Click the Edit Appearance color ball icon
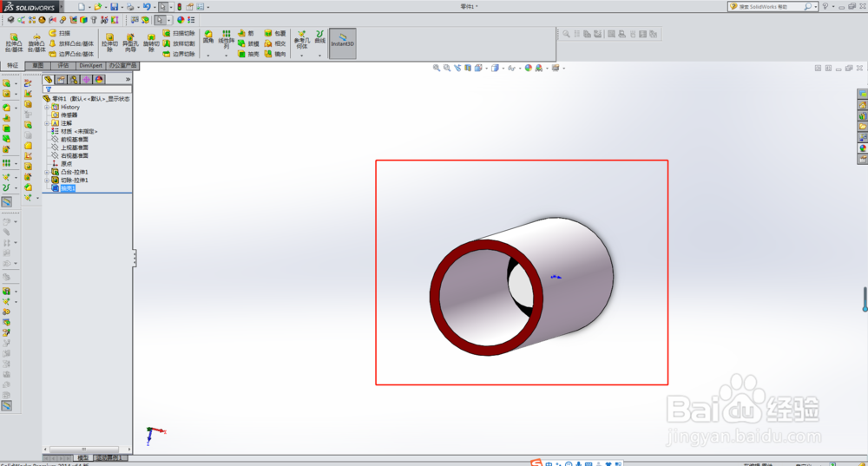 (528, 68)
